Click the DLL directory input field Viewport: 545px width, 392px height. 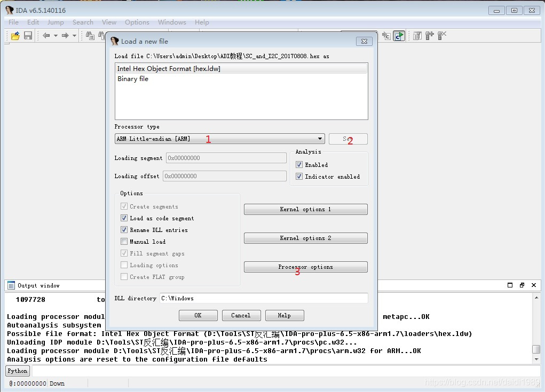tap(264, 298)
